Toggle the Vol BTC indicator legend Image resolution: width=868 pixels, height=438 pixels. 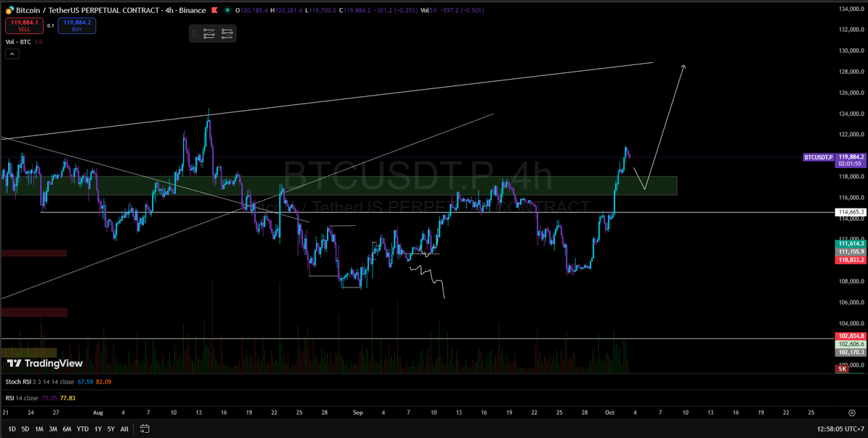click(x=18, y=41)
